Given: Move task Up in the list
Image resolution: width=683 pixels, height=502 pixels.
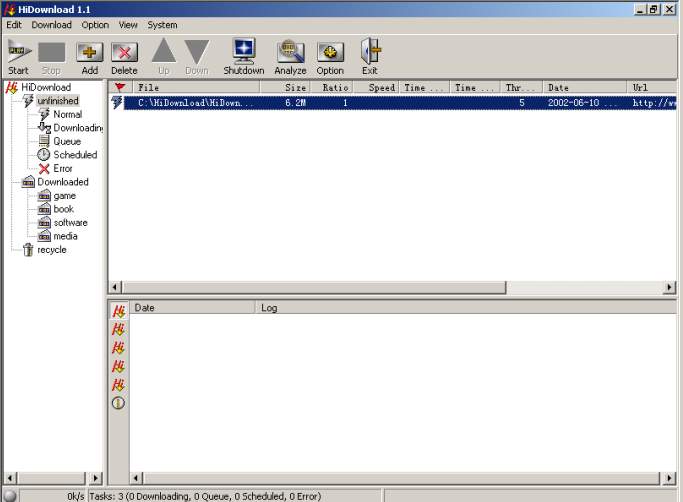Looking at the screenshot, I should (x=164, y=57).
